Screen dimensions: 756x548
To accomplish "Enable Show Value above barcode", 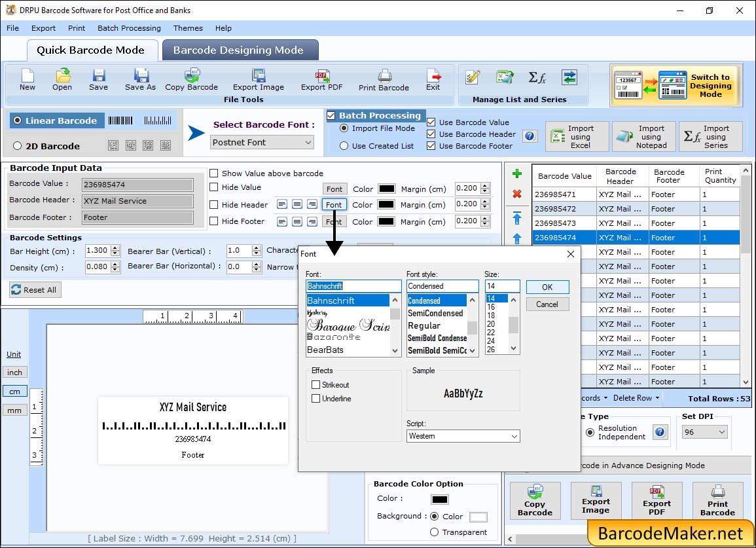I will [213, 174].
